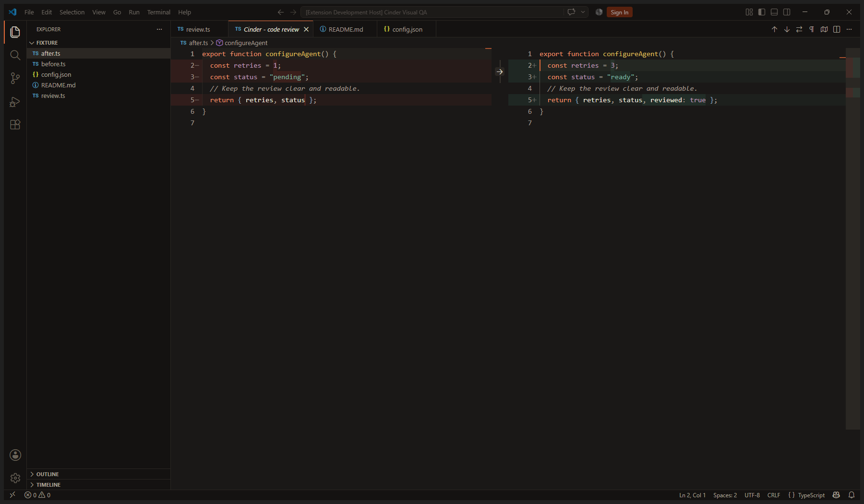Click Ln 2, Col 1 in status bar

(x=692, y=495)
